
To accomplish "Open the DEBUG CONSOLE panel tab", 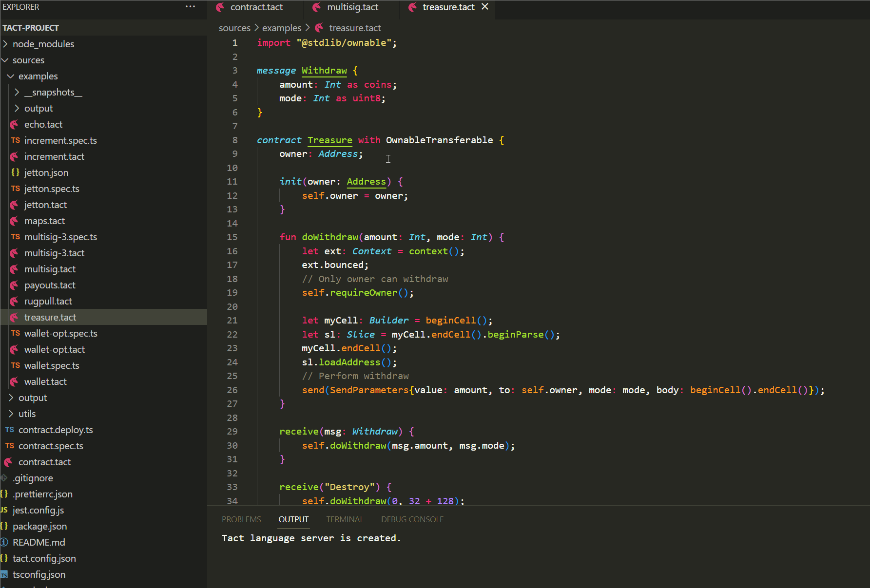I will coord(412,519).
